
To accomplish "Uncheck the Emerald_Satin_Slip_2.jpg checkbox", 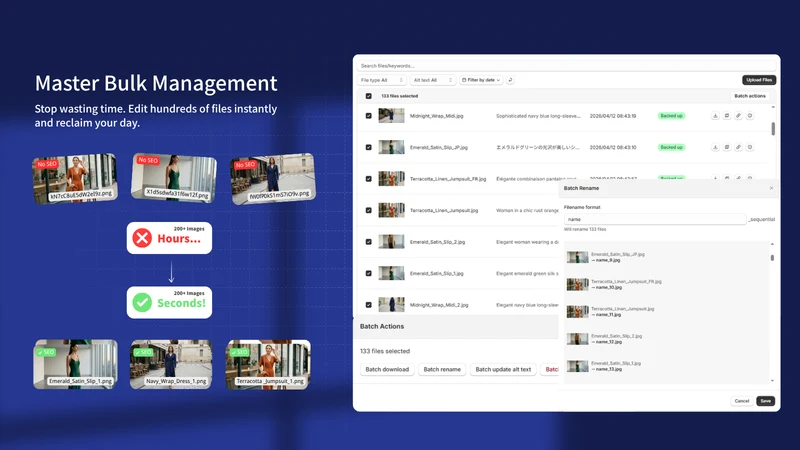I will (x=368, y=242).
